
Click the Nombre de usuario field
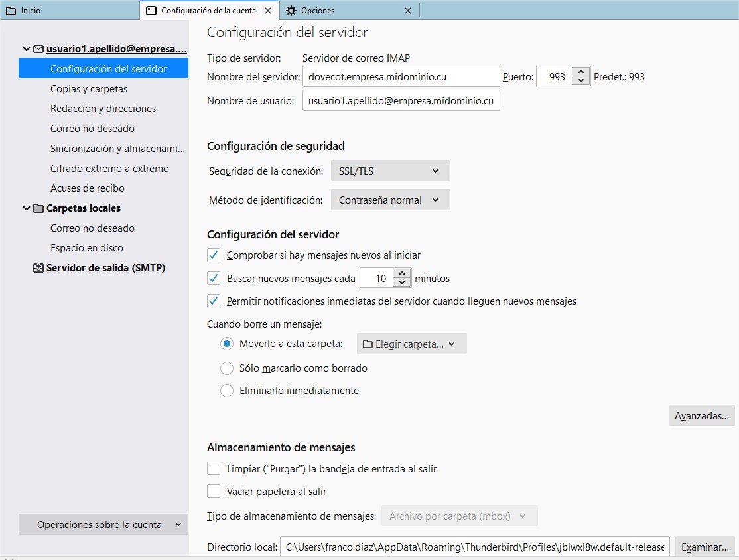pos(401,100)
